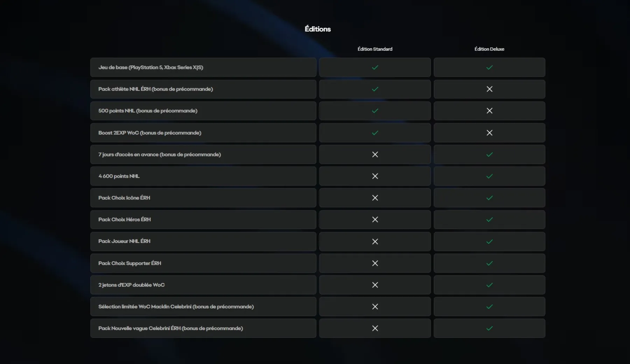
Task: Click the Standard X for 7 jours d'accès en avance
Action: (x=375, y=154)
